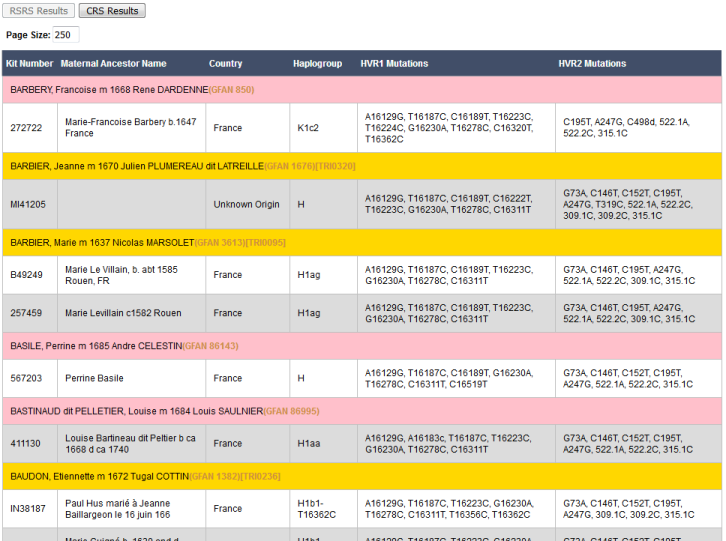Sort by Haplogroup column header
Viewport: 726px width, 541px height.
pyautogui.click(x=317, y=63)
